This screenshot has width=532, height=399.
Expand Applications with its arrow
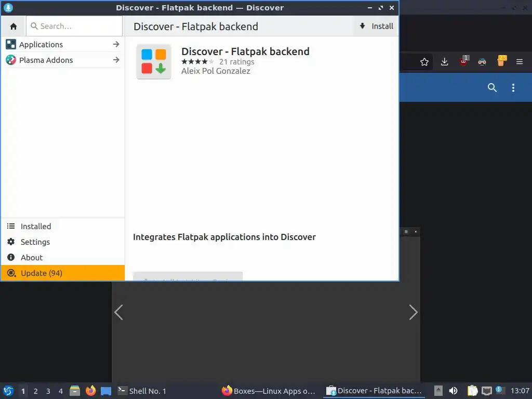point(116,45)
